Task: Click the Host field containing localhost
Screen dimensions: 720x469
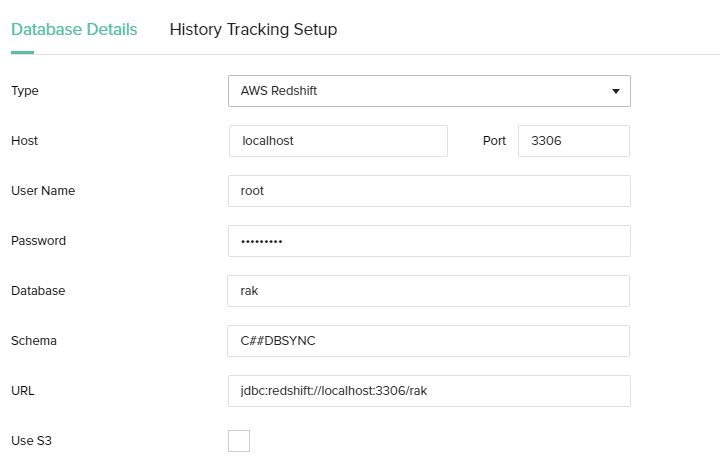Action: [x=338, y=141]
